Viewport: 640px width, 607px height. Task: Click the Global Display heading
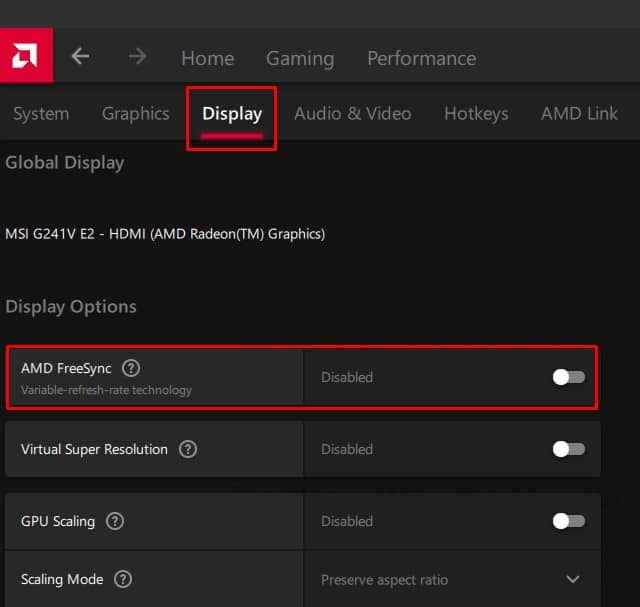pyautogui.click(x=64, y=163)
